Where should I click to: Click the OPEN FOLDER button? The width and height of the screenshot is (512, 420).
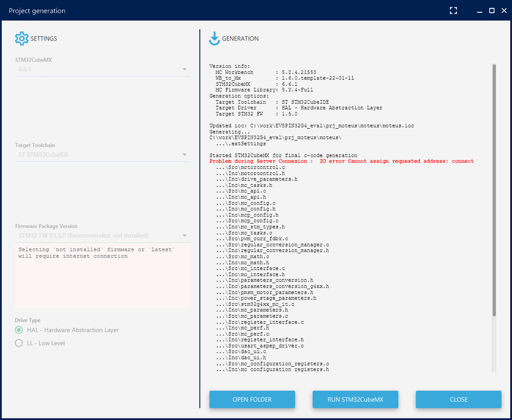pyautogui.click(x=252, y=399)
